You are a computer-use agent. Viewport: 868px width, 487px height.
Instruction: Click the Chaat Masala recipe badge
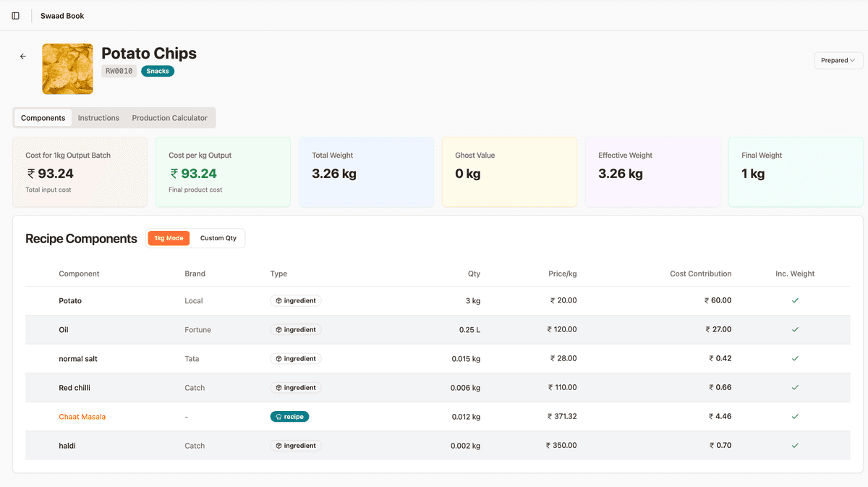[x=289, y=417]
